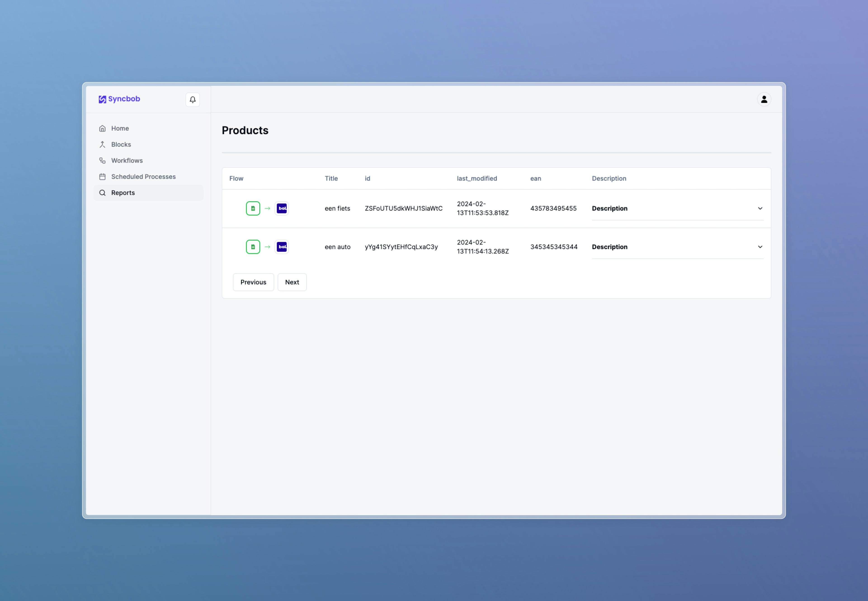868x601 pixels.
Task: Click green sheet icon in een auto row
Action: (253, 247)
